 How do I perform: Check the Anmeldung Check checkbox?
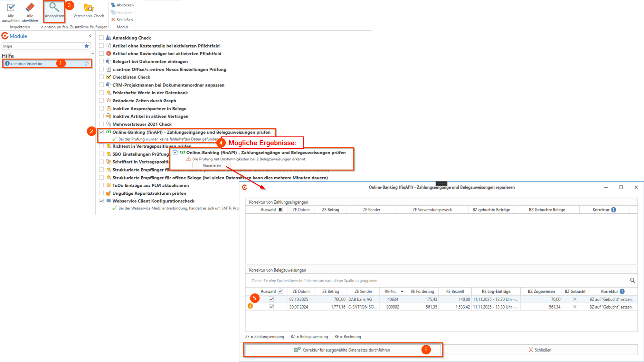(101, 38)
